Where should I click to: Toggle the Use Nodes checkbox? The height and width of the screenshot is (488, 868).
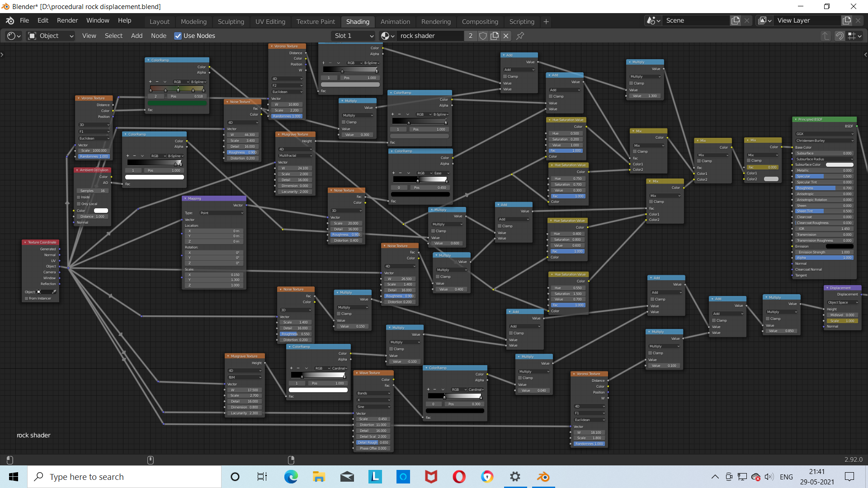click(178, 36)
